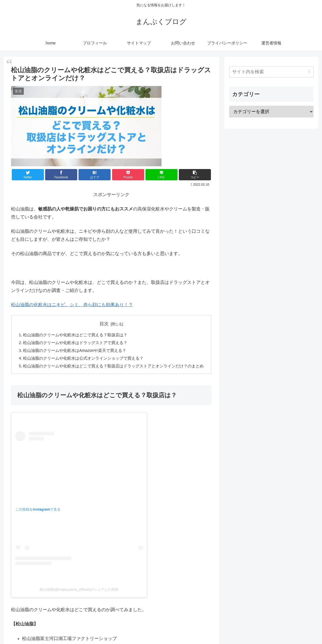Click the bookmark icon in Instagram embed

141,548
